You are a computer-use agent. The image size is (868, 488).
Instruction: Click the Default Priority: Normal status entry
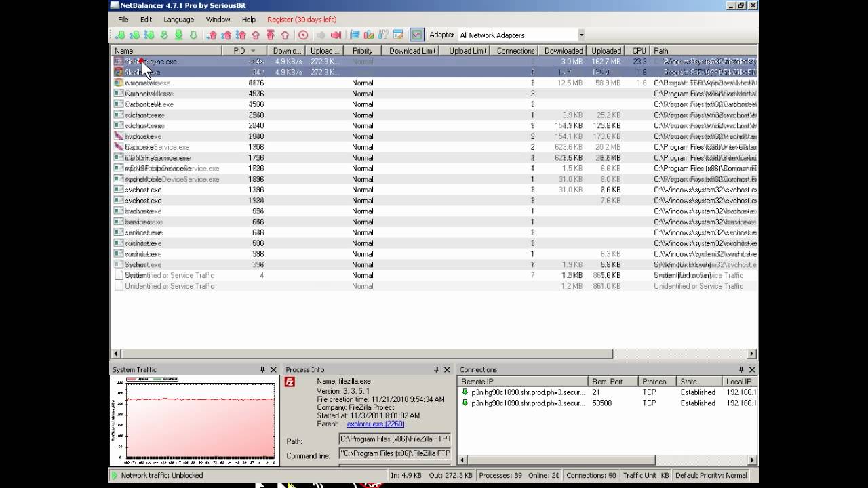click(x=711, y=476)
